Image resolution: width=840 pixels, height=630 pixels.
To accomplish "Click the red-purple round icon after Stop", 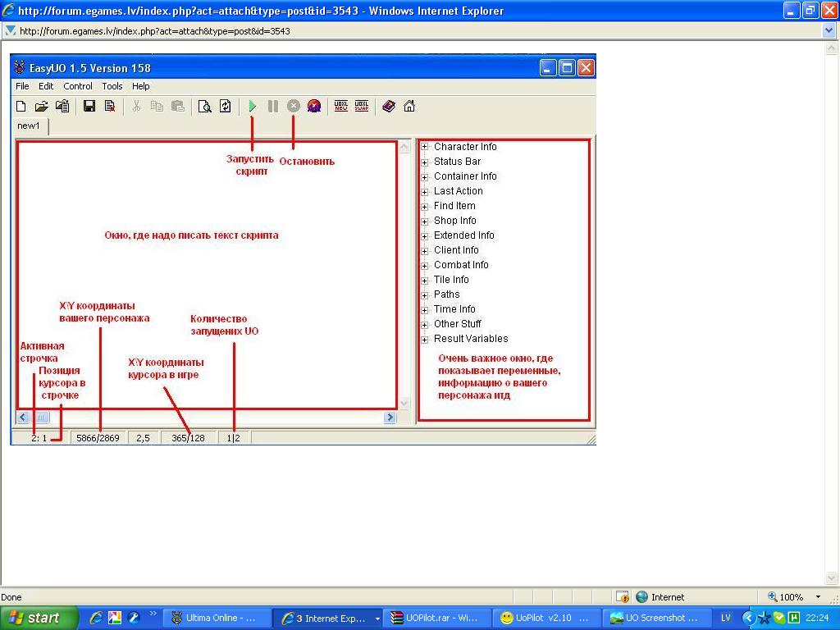I will pos(314,106).
